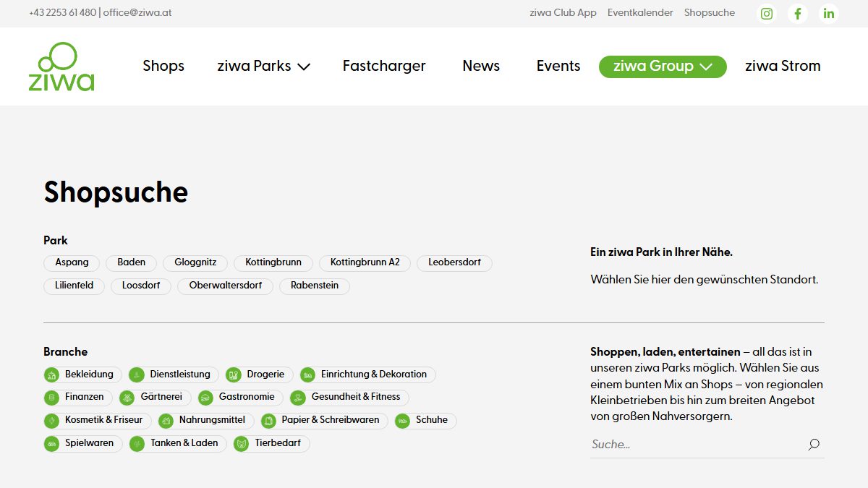Screen dimensions: 868x488
Task: Open ziwa Instagram page icon
Action: coord(767,14)
